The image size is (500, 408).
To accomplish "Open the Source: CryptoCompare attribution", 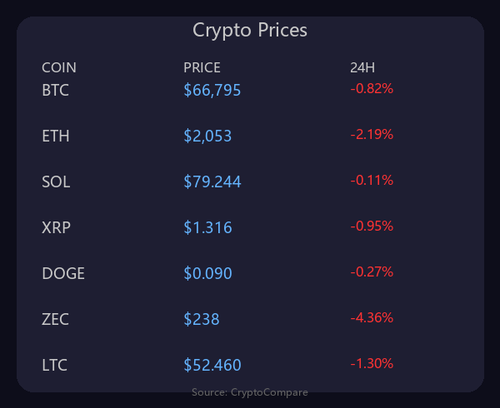I will [x=250, y=393].
